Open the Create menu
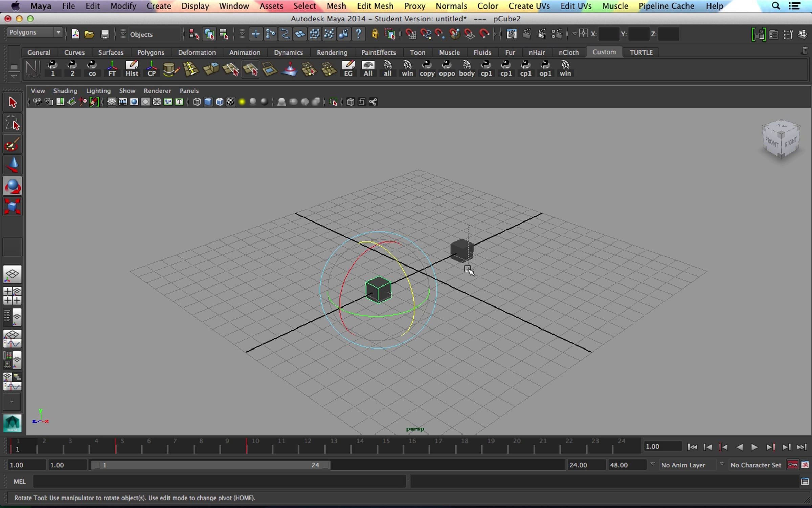Viewport: 812px width, 508px height. [x=159, y=6]
